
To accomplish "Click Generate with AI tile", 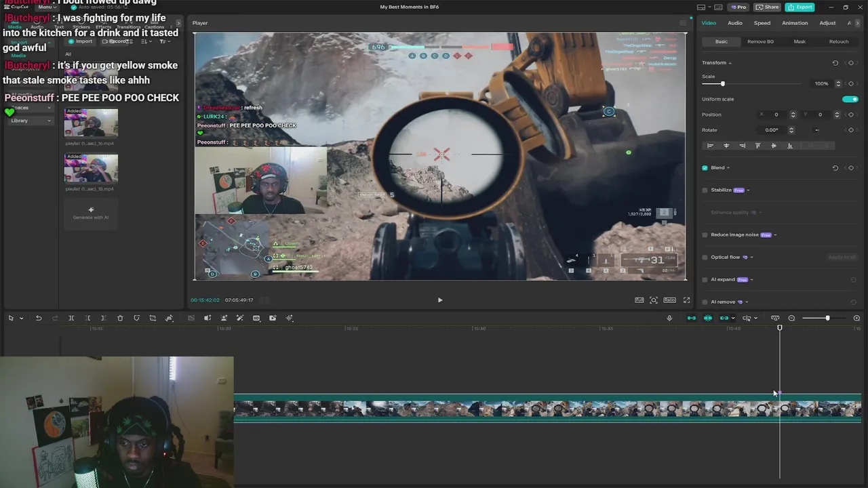I will pos(91,213).
